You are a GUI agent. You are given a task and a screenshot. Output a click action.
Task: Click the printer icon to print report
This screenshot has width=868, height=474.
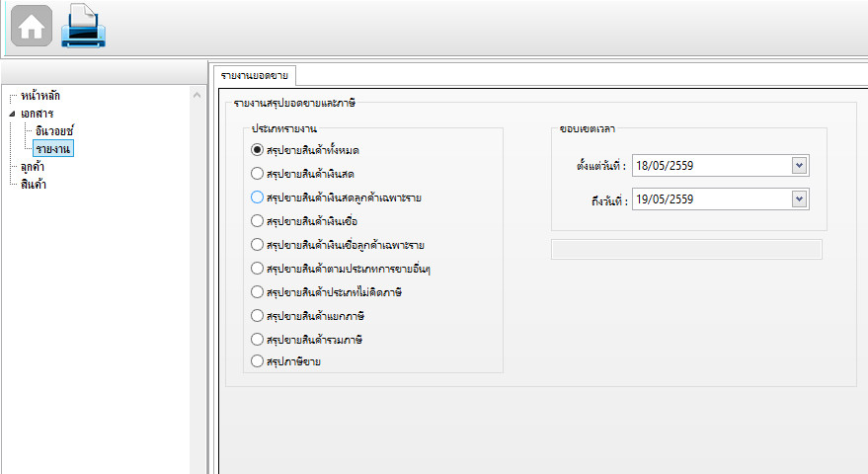(83, 26)
